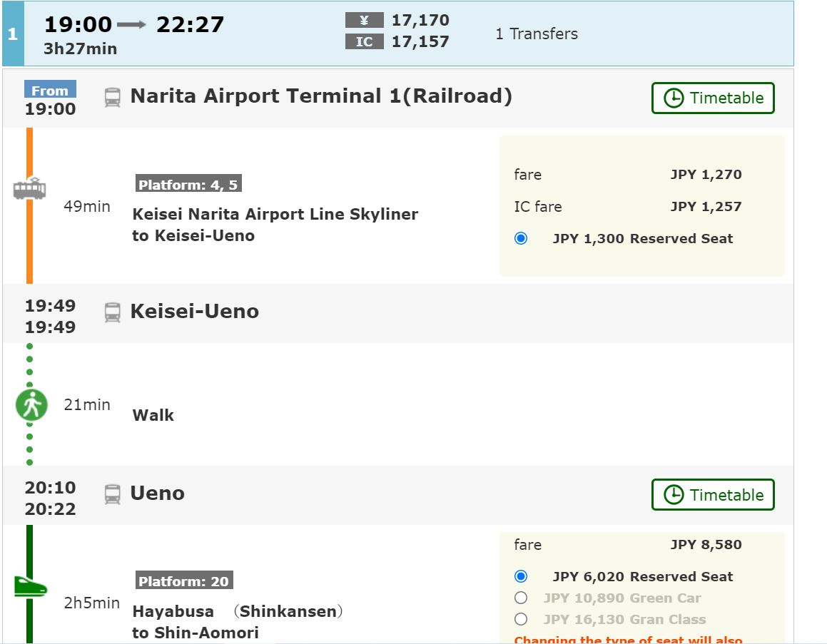The width and height of the screenshot is (827, 644).
Task: Select the JPY 1,300 Reserved Seat option
Action: [521, 238]
